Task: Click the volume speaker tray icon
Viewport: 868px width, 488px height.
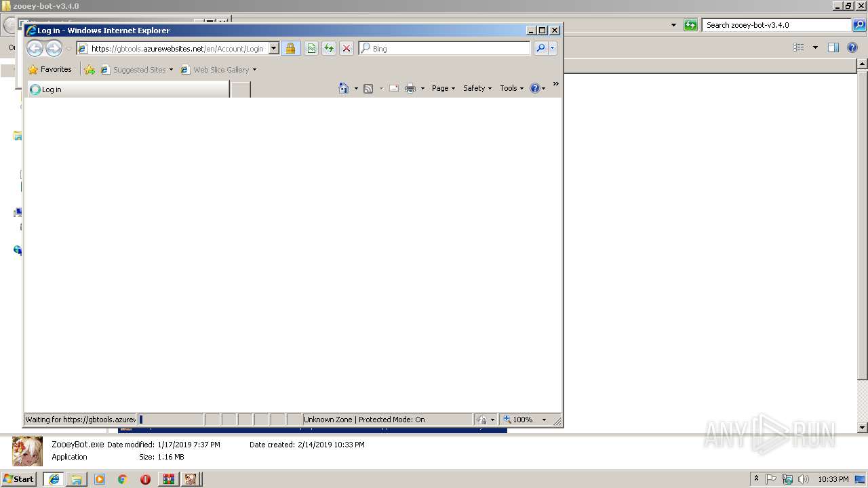Action: pyautogui.click(x=804, y=479)
